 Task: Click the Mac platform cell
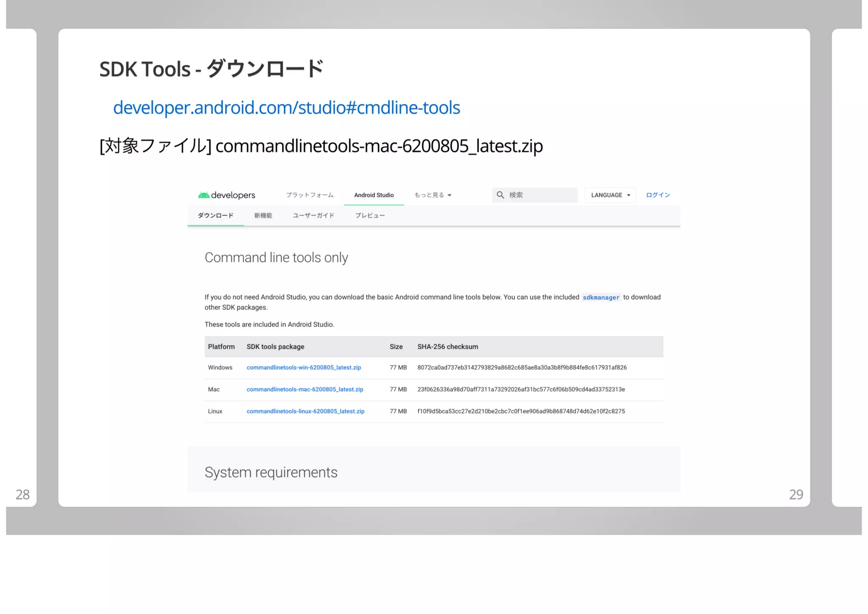point(214,389)
